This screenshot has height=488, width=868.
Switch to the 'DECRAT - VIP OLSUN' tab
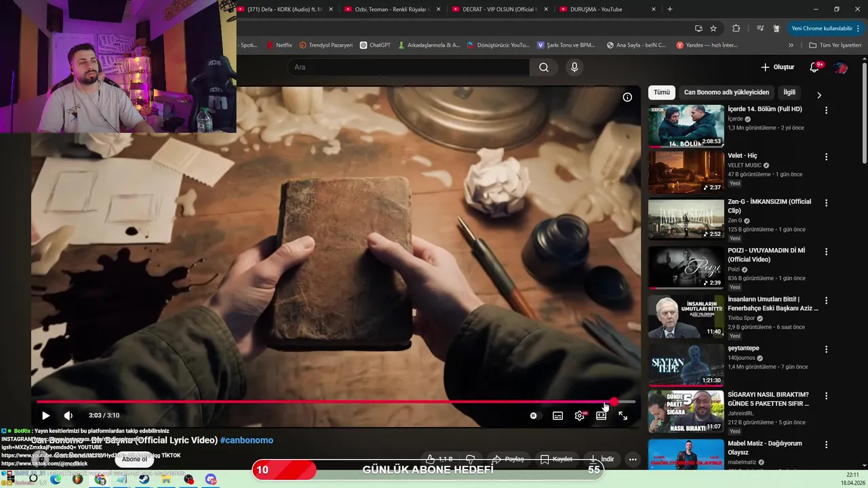(500, 9)
